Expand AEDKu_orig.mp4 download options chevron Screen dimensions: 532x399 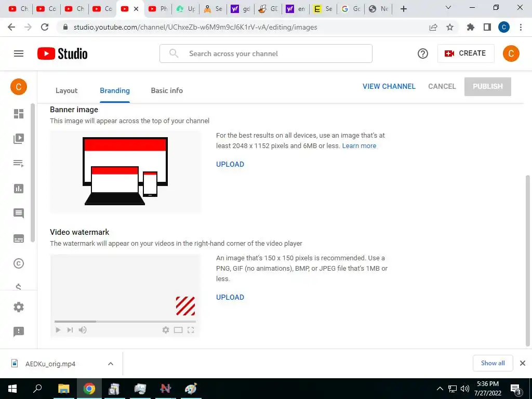(x=111, y=364)
